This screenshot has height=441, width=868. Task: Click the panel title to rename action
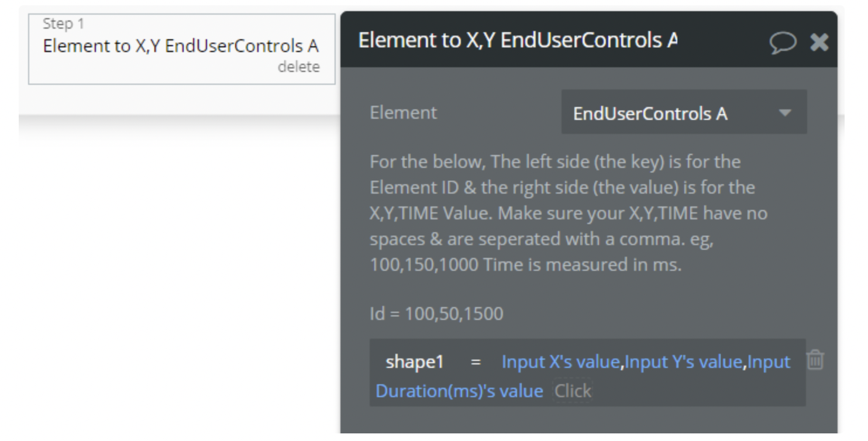point(517,41)
